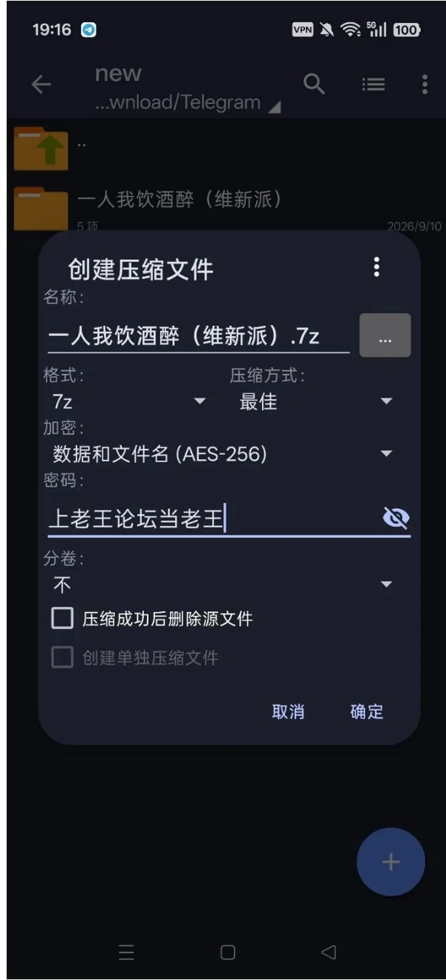Toggle password visibility eye icon

(396, 517)
